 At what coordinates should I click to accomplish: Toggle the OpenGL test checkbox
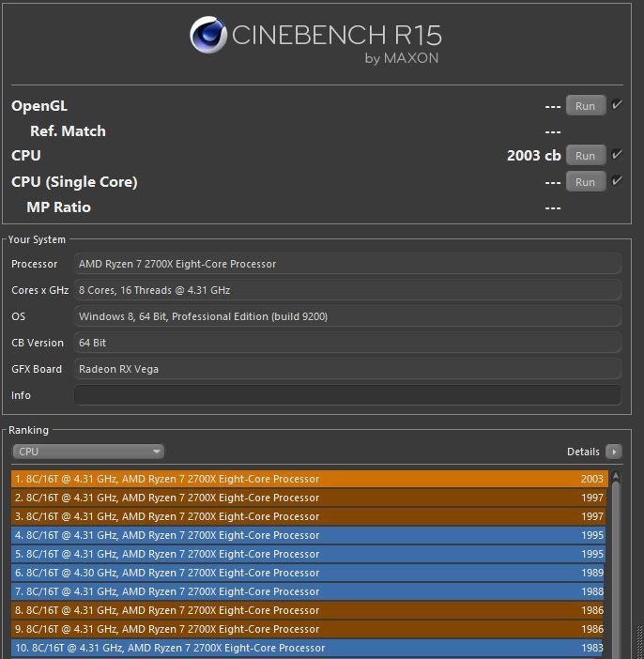point(617,104)
